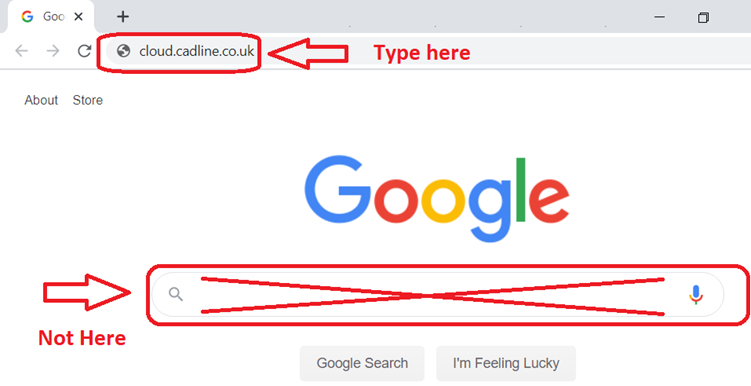751x386 pixels.
Task: Reload the current page
Action: point(84,51)
